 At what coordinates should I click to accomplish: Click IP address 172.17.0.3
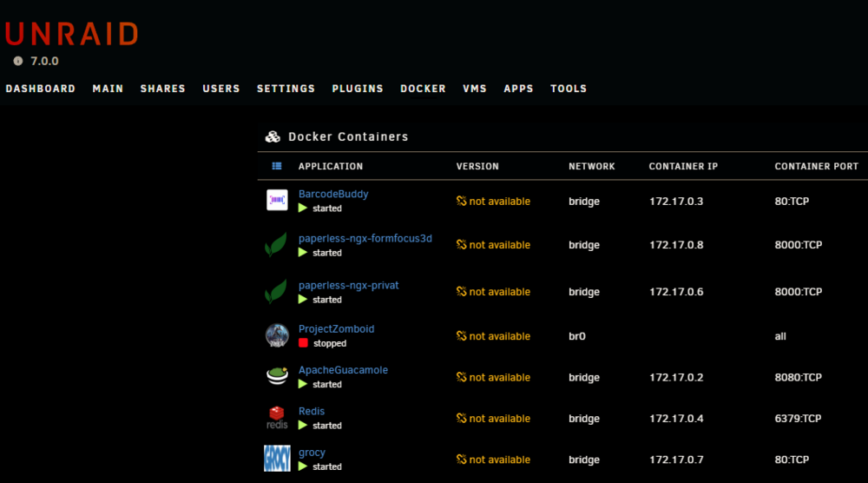click(676, 201)
